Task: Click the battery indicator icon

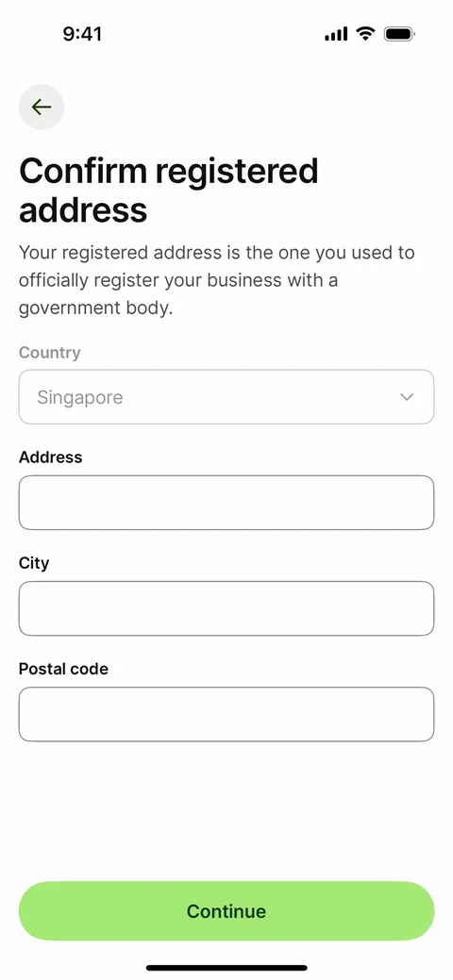Action: (x=400, y=34)
